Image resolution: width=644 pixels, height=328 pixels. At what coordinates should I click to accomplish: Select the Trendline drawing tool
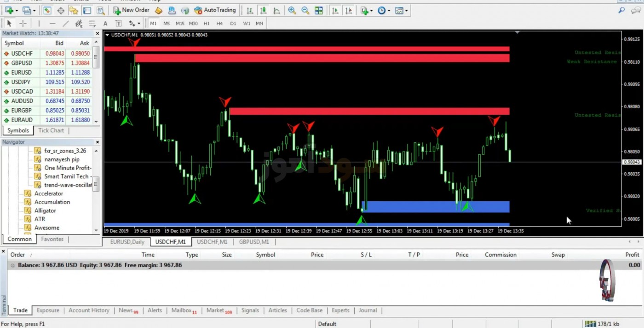pos(65,23)
